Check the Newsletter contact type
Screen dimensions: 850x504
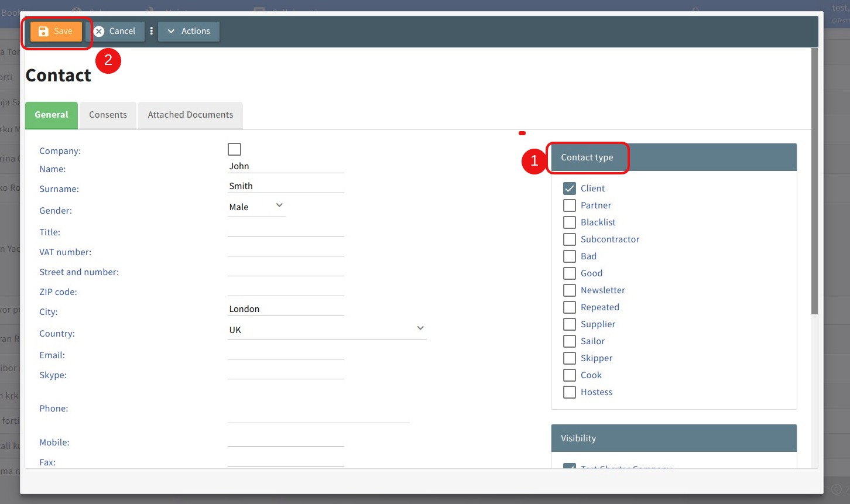pyautogui.click(x=570, y=290)
